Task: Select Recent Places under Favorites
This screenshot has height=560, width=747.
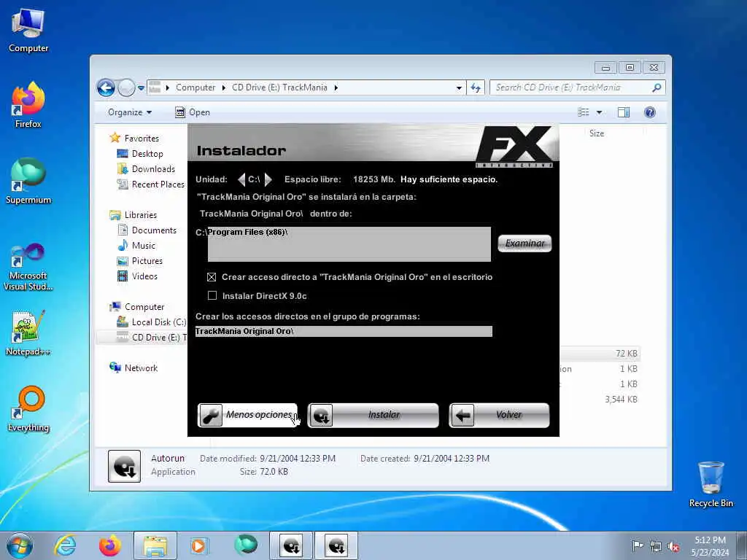Action: (x=158, y=184)
